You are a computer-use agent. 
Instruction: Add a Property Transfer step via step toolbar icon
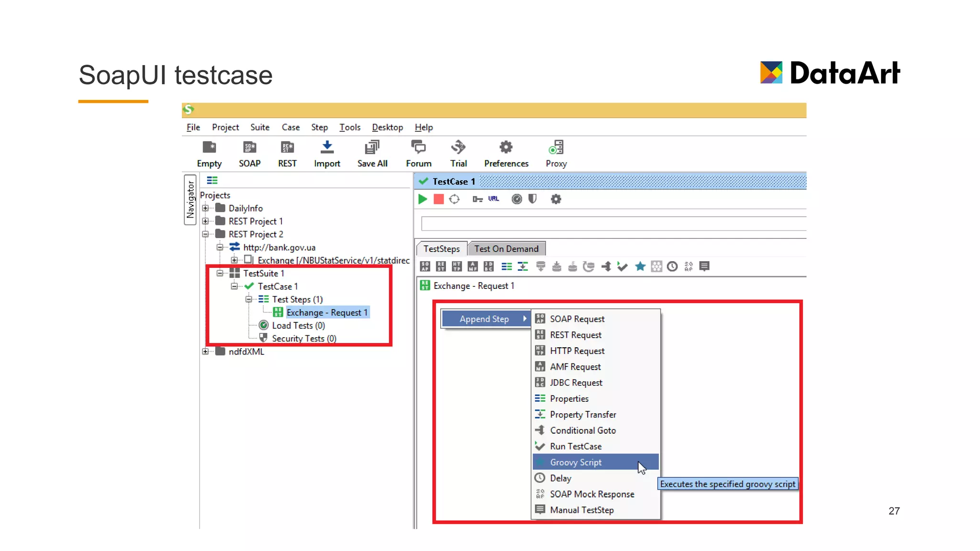click(x=523, y=266)
